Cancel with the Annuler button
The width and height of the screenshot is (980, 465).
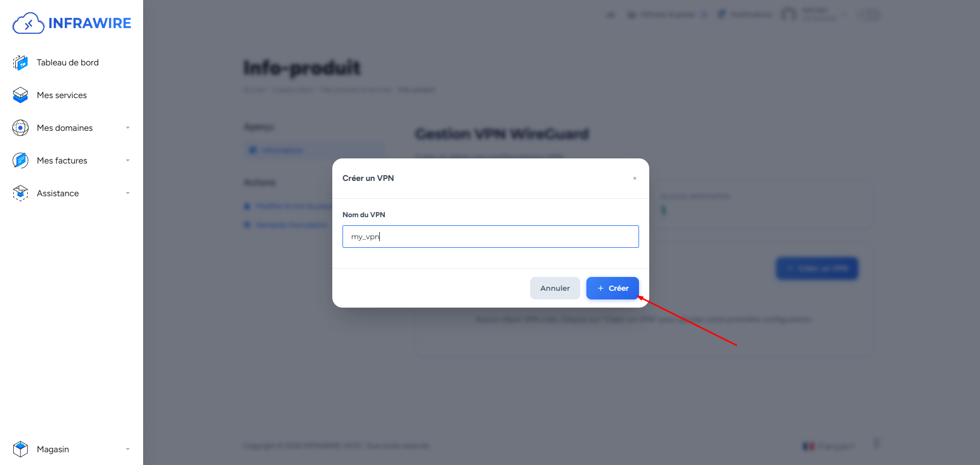pos(555,288)
